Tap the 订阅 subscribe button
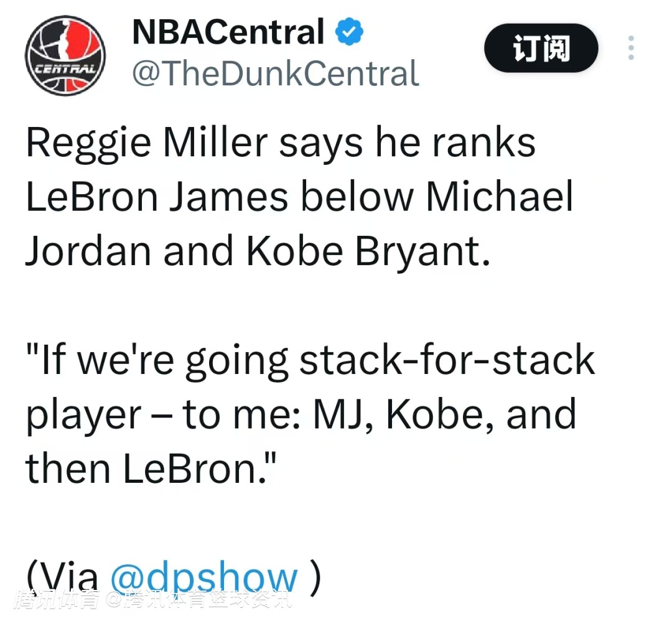Screen dimensions: 672x621 (541, 48)
